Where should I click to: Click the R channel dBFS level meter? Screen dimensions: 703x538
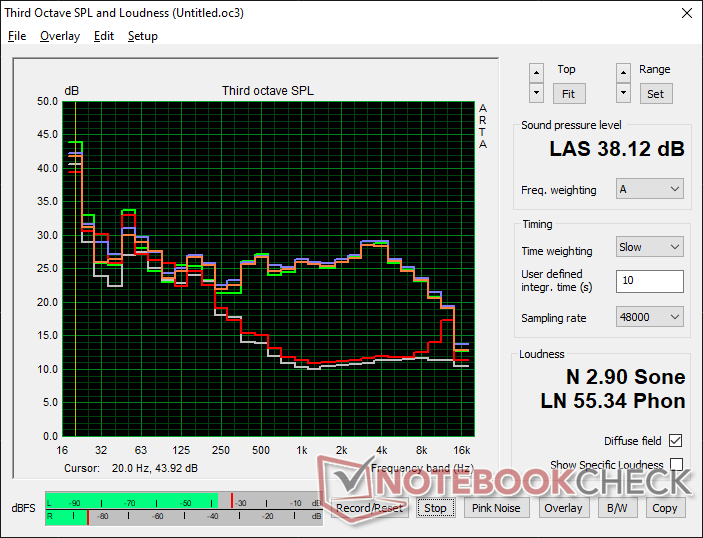click(x=184, y=517)
